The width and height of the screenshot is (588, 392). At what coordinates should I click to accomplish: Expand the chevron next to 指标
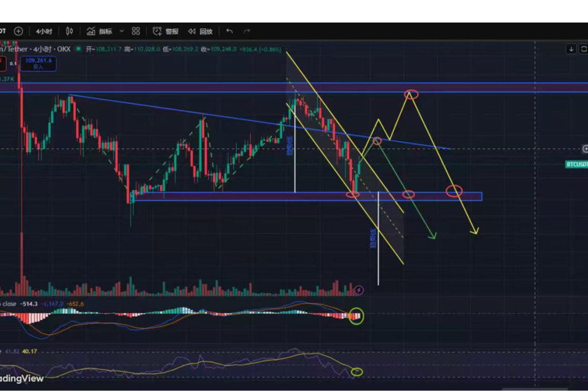tap(122, 31)
